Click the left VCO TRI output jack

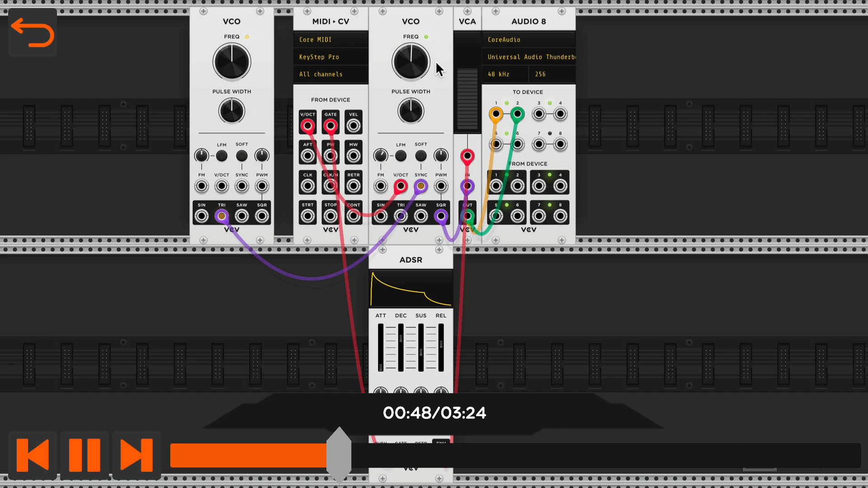click(x=222, y=216)
